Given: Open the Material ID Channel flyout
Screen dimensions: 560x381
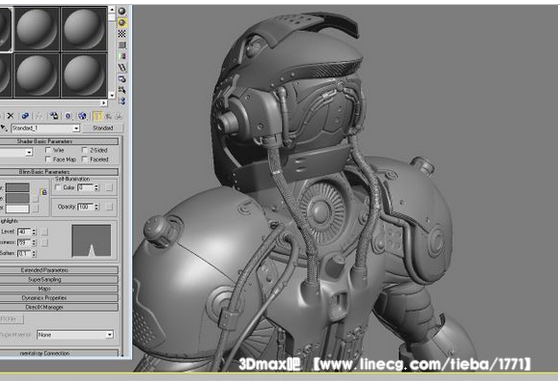Looking at the screenshot, I should (x=68, y=116).
